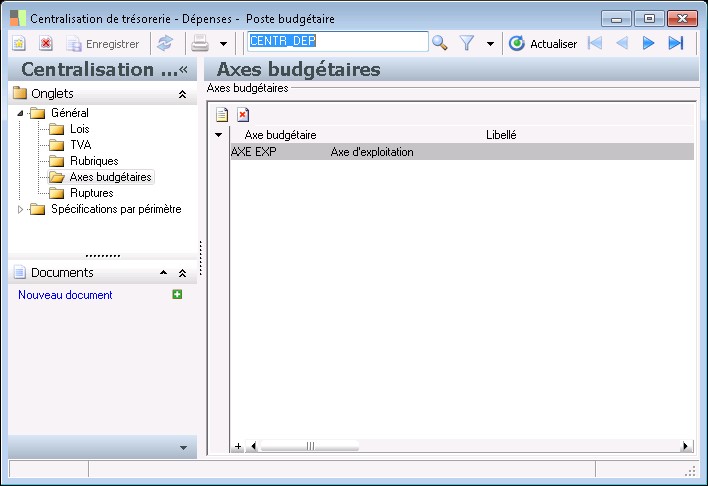Click the bottom panel down arrow
Screen dimensions: 708x486
coord(183,448)
